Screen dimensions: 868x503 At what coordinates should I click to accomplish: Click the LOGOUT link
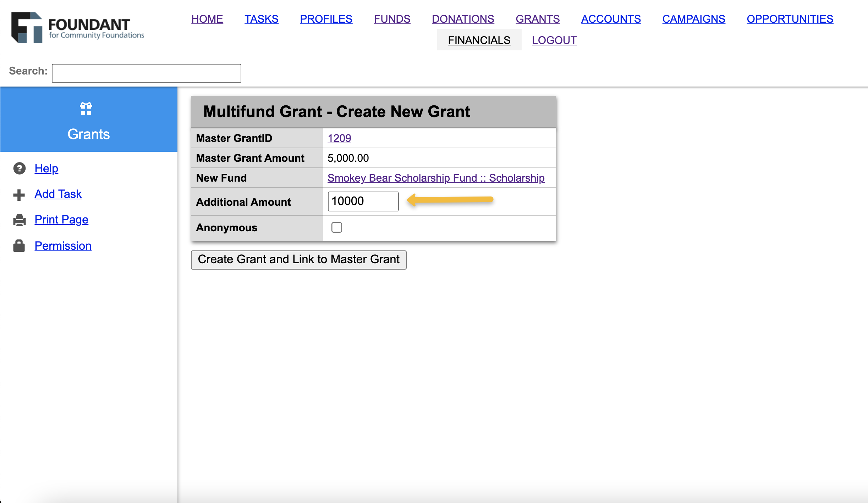(554, 40)
